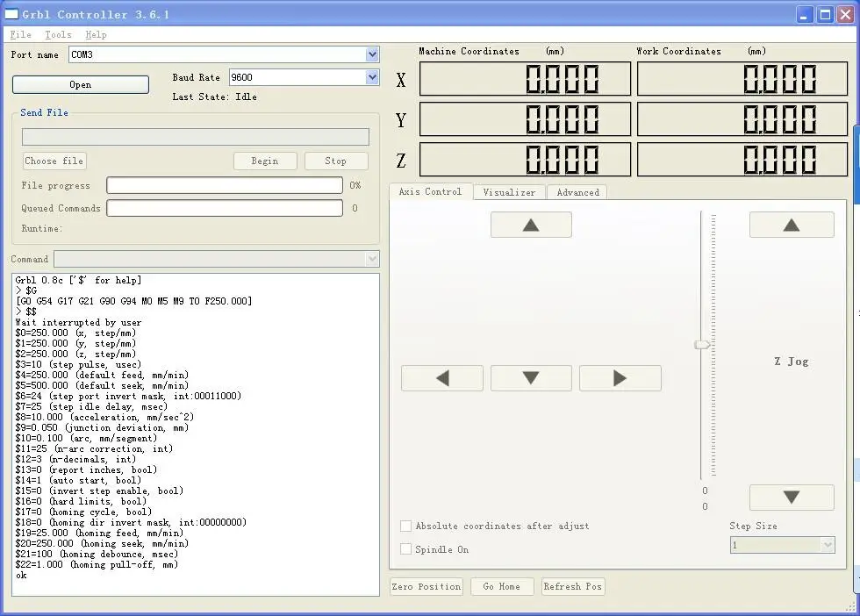Lower Z axis with Z Jog down arrow
860x616 pixels.
pos(792,497)
